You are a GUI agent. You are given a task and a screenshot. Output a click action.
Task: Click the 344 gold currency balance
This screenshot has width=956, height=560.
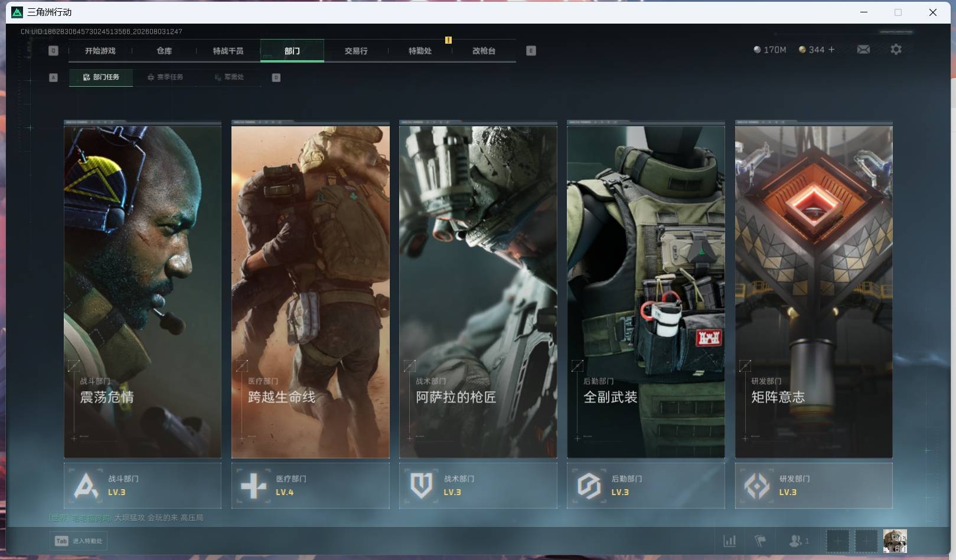click(x=811, y=50)
